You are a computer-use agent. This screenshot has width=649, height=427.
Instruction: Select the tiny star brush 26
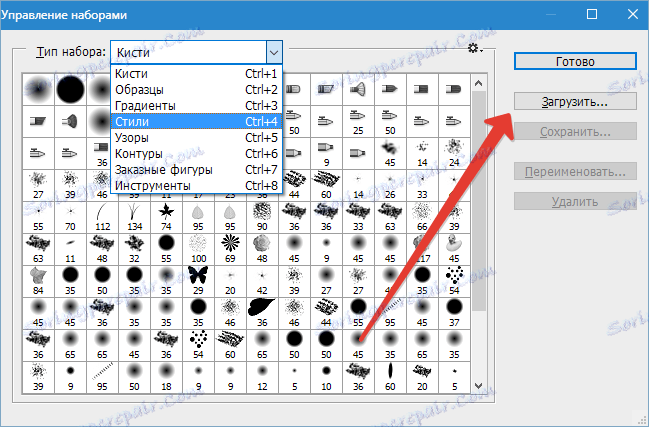pos(390,185)
